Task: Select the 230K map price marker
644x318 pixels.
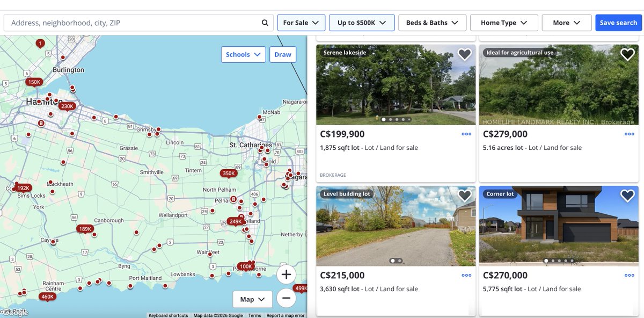Action: 67,107
